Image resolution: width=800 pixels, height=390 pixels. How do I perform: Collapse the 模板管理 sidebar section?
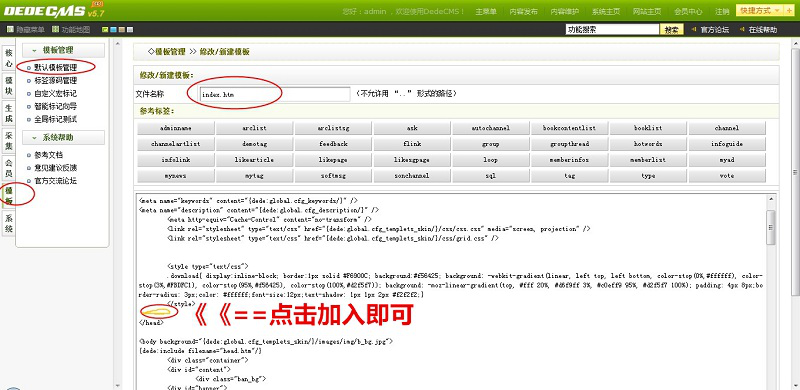click(63, 50)
